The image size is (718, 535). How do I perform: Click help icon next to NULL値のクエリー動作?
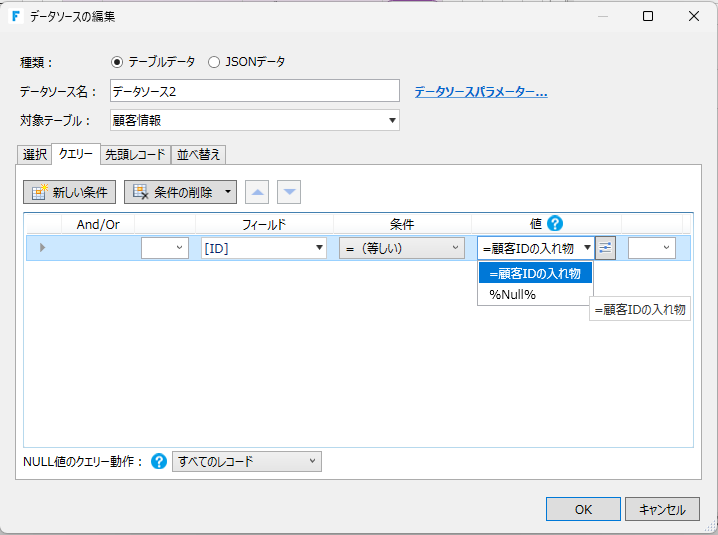tap(159, 461)
